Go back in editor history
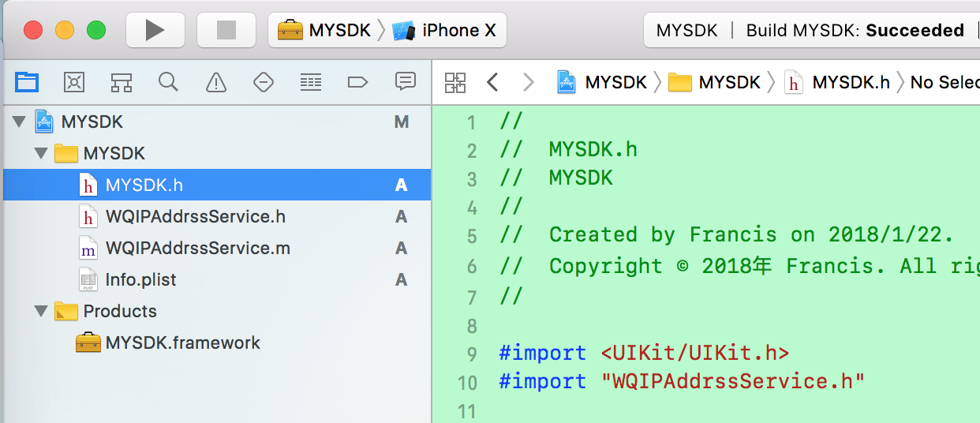The image size is (980, 423). click(x=492, y=81)
